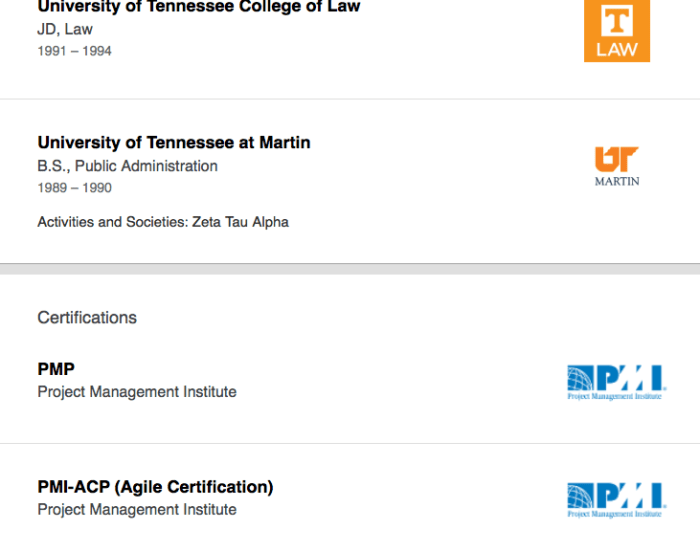
Task: Click the Activities and Societies label
Action: pyautogui.click(x=110, y=222)
